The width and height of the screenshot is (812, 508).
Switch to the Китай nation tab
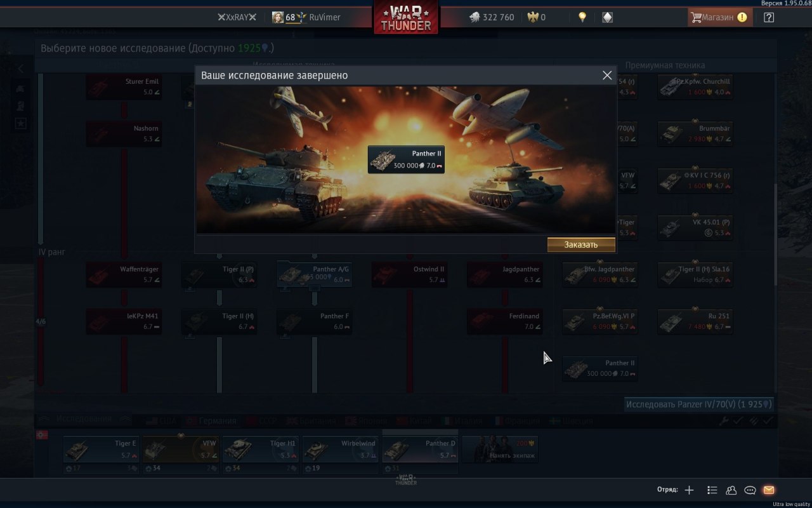coord(414,420)
